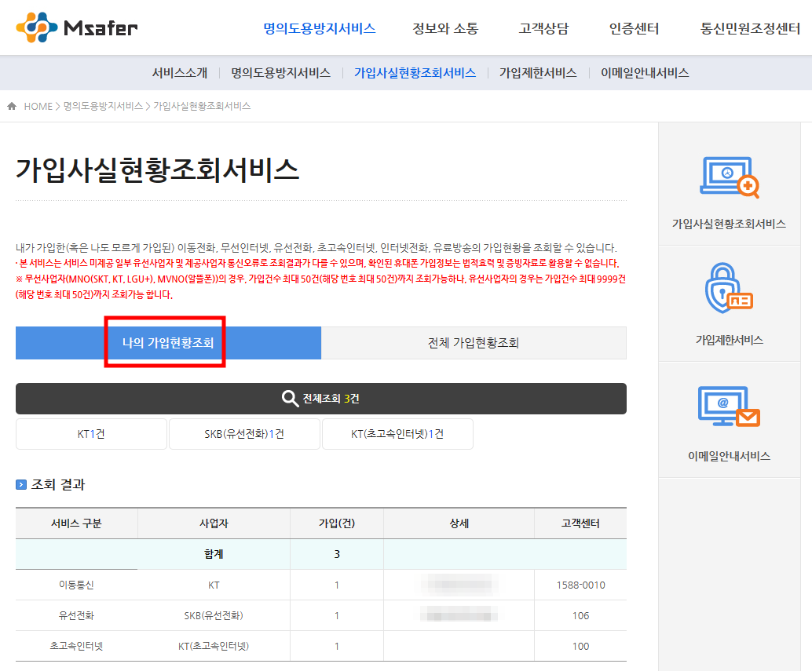Click 고객센터 column header
The image size is (812, 671).
point(580,523)
